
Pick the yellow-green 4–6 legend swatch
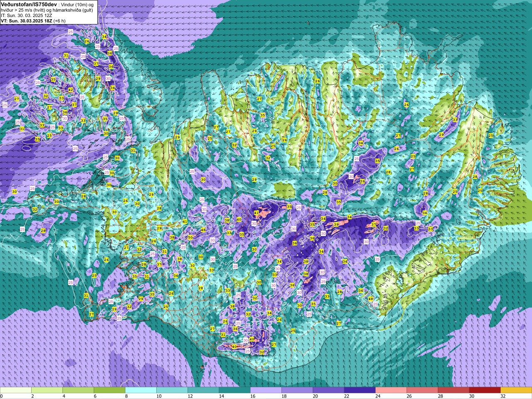(78, 390)
